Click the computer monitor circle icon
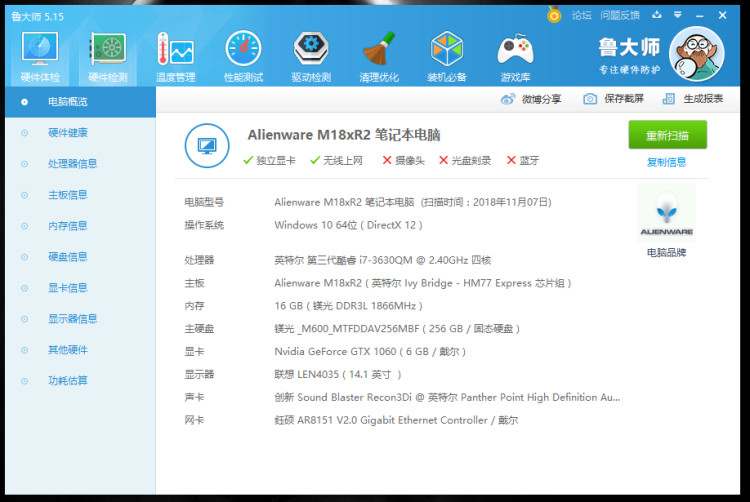The height and width of the screenshot is (502, 750). (207, 145)
